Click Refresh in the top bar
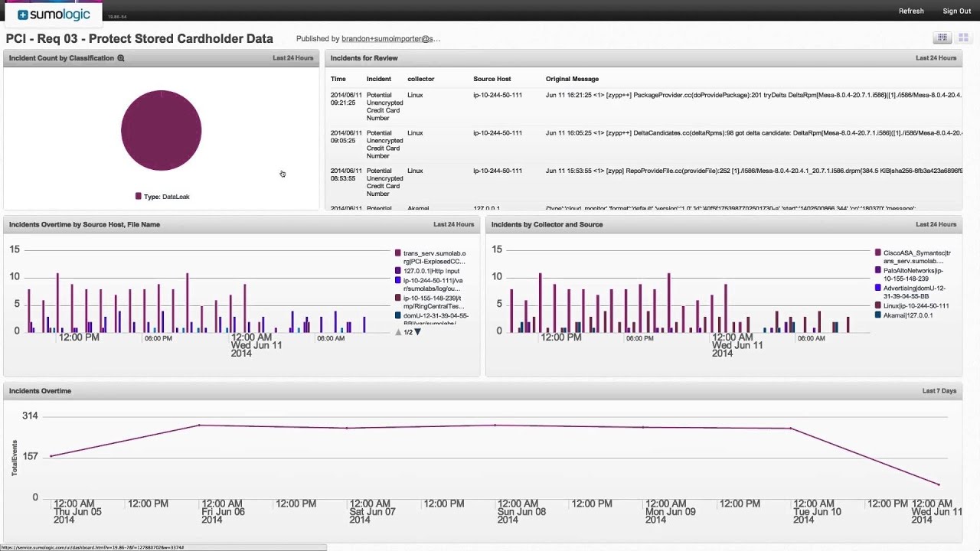This screenshot has width=980, height=551. [911, 11]
